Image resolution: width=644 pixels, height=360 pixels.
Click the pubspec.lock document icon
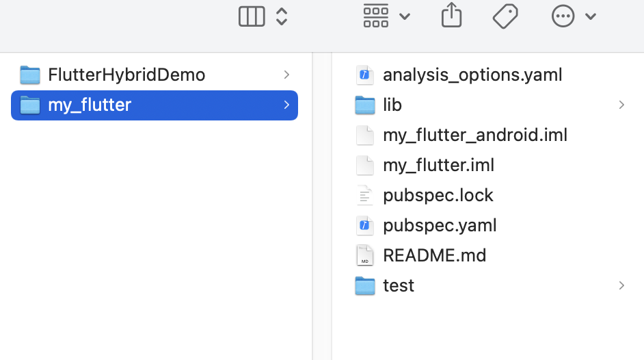click(365, 195)
